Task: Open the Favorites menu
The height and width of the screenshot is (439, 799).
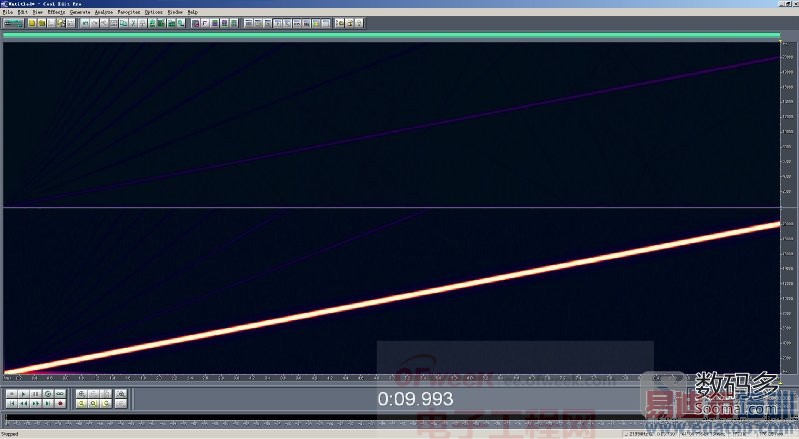Action: click(128, 12)
